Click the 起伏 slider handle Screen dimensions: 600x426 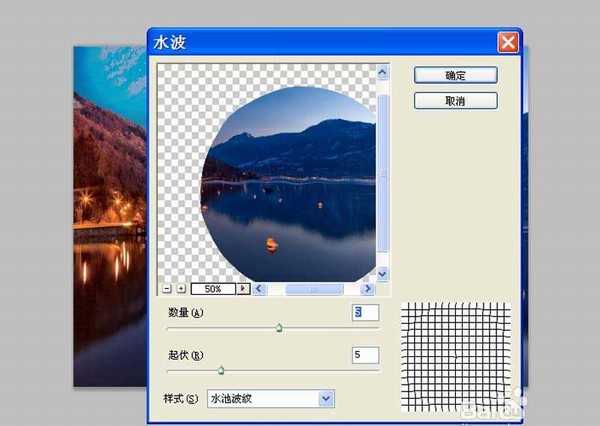tap(221, 370)
